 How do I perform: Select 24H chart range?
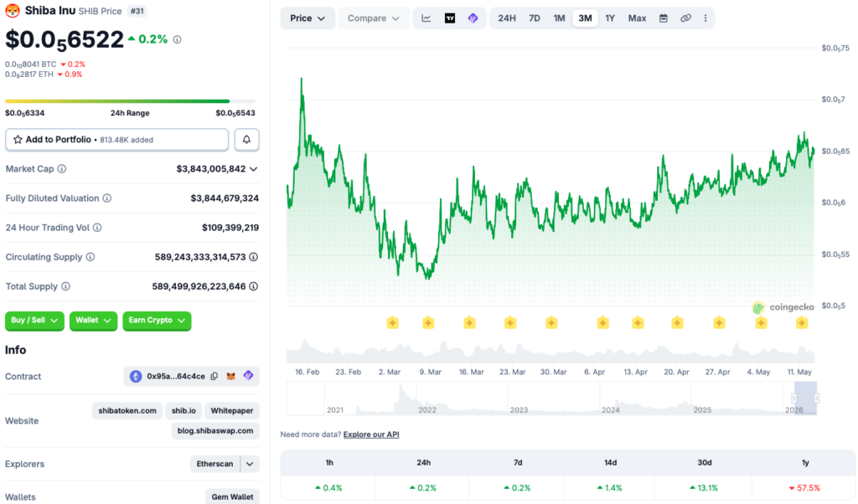[507, 18]
